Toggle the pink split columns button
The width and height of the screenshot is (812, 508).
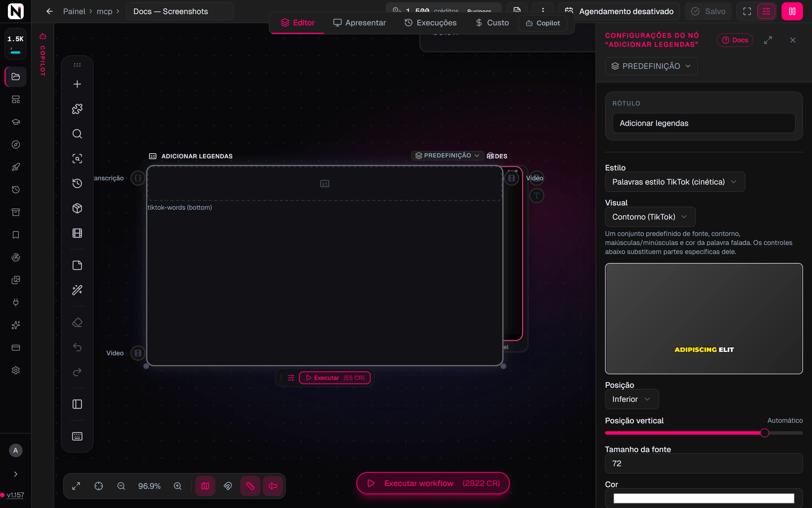pos(792,11)
